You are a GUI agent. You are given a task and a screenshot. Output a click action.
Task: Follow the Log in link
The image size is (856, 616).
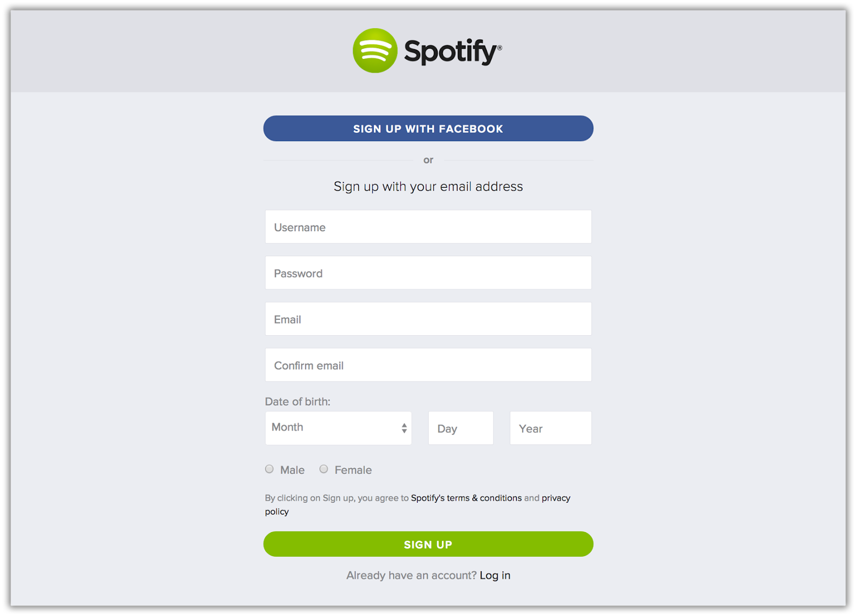[495, 575]
